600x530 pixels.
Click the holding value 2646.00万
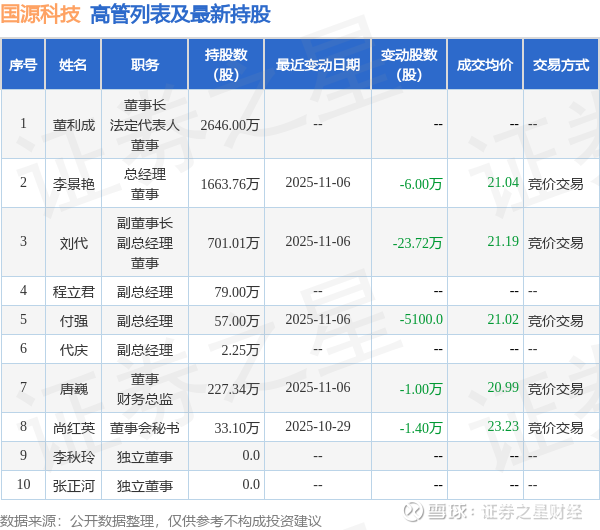pyautogui.click(x=230, y=125)
